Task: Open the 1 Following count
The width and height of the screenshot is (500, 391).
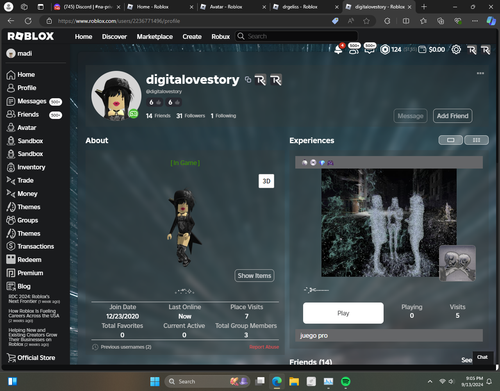Action: [223, 116]
